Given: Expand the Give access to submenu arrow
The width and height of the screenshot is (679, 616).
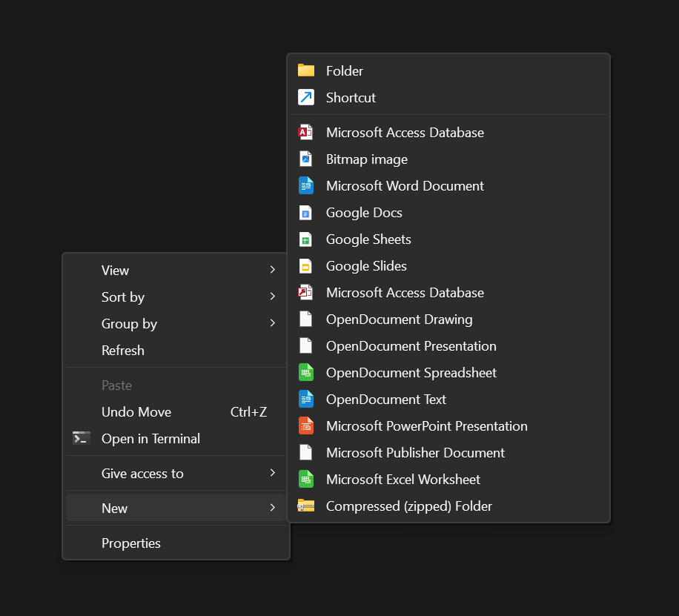Looking at the screenshot, I should 273,473.
